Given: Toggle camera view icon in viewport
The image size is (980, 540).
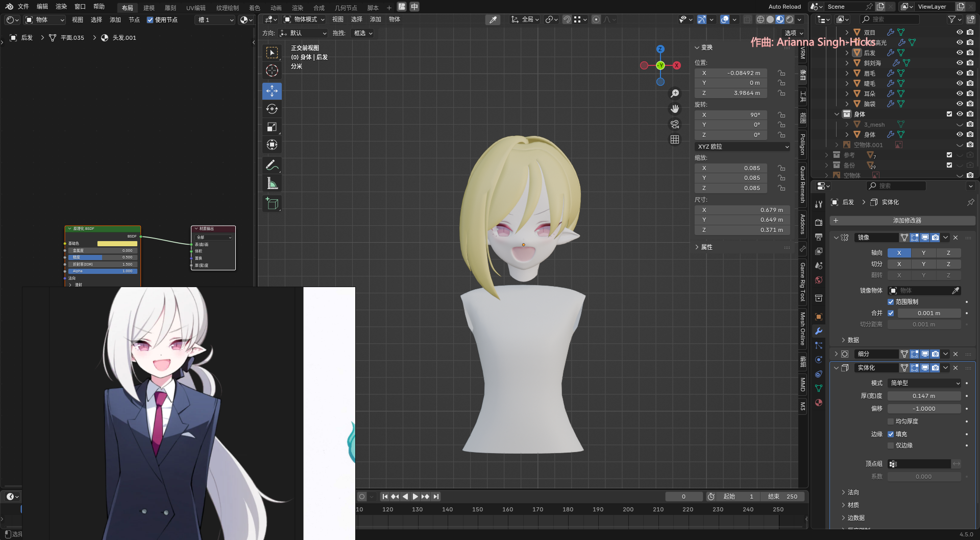Looking at the screenshot, I should pos(675,124).
